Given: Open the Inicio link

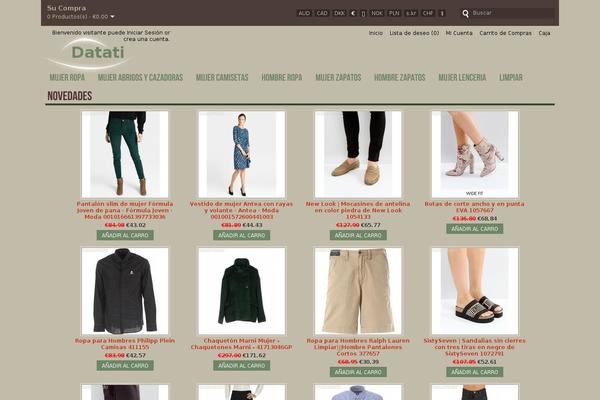Looking at the screenshot, I should click(376, 33).
